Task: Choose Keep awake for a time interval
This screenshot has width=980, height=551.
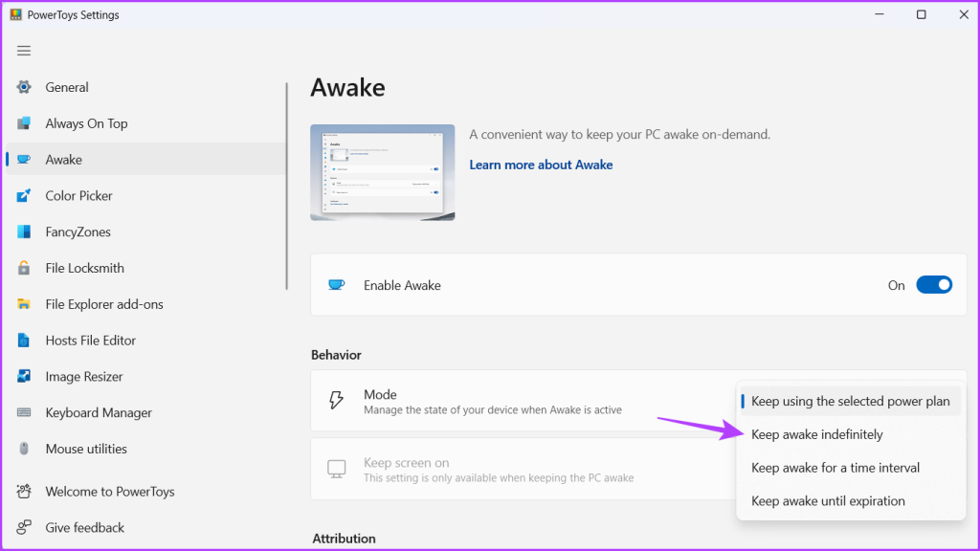Action: [x=851, y=467]
